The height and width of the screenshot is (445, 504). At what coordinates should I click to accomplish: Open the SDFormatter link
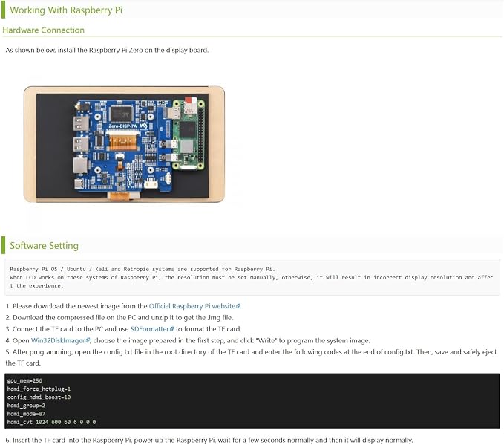click(x=149, y=329)
